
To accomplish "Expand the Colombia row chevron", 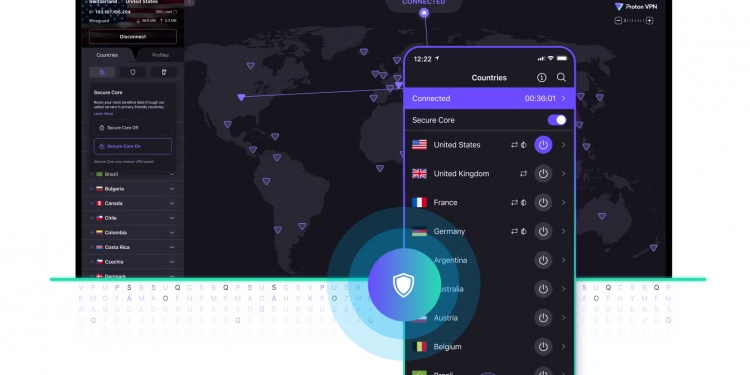I will click(172, 232).
